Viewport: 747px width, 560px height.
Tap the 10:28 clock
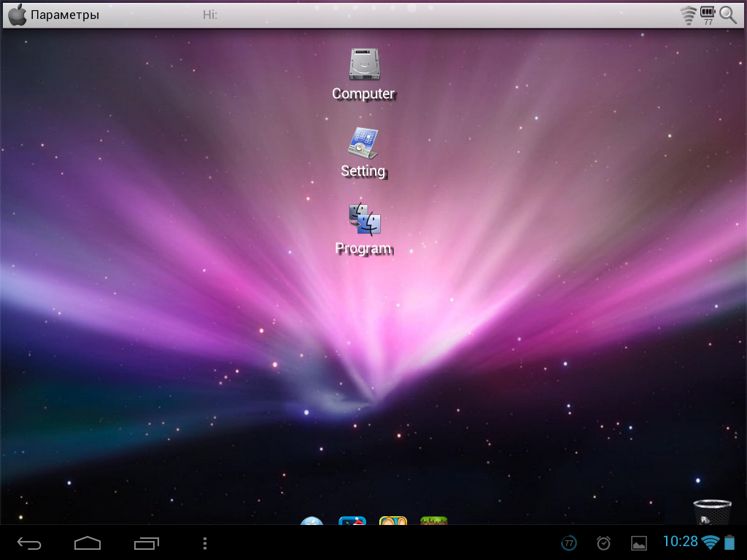click(x=681, y=542)
